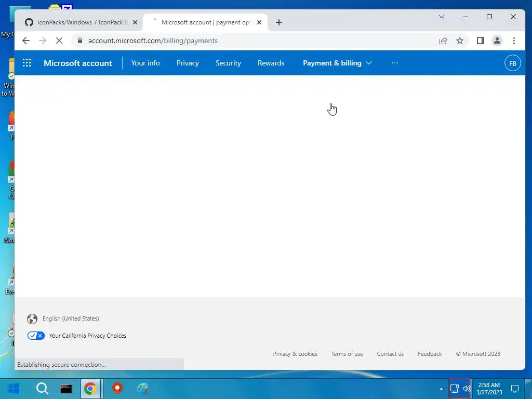Switch to Microsoft account payment options tab
This screenshot has width=532, height=399.
click(x=205, y=22)
